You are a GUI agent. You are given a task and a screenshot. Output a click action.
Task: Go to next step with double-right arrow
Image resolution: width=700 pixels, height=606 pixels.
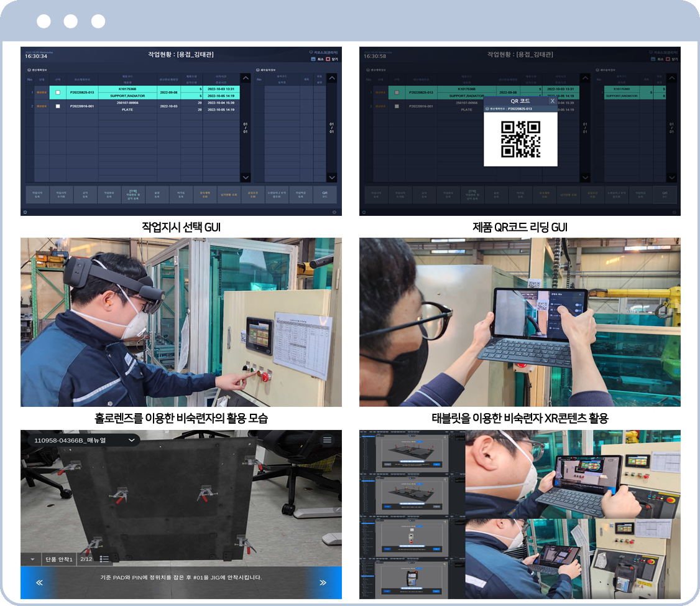pyautogui.click(x=323, y=582)
